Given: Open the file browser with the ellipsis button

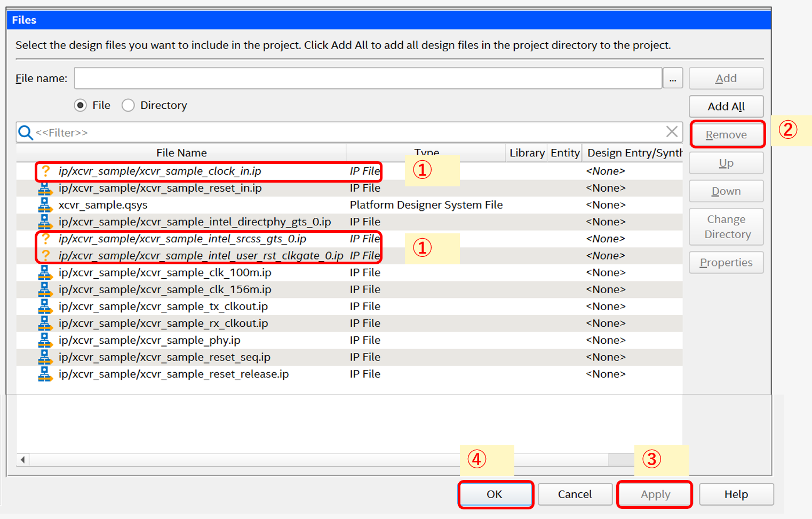Looking at the screenshot, I should coord(673,78).
